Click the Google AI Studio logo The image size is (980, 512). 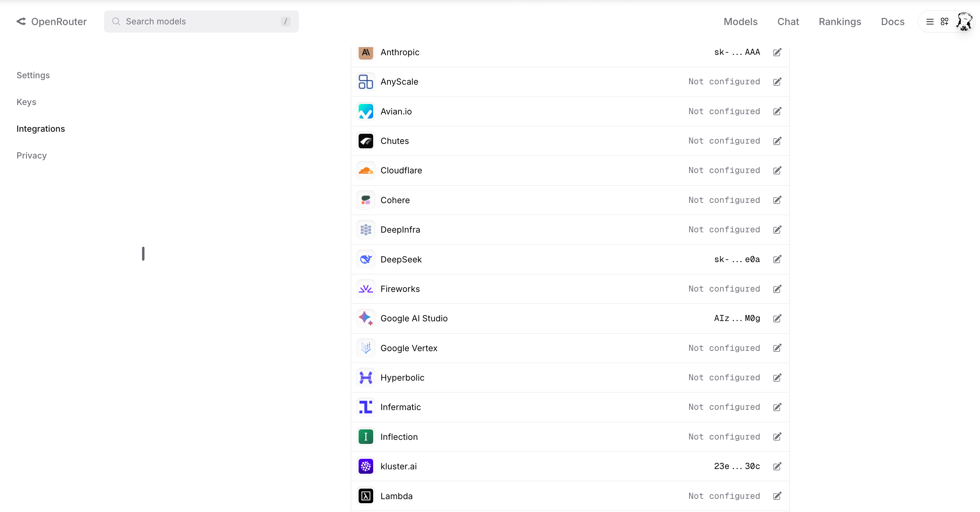(x=366, y=318)
